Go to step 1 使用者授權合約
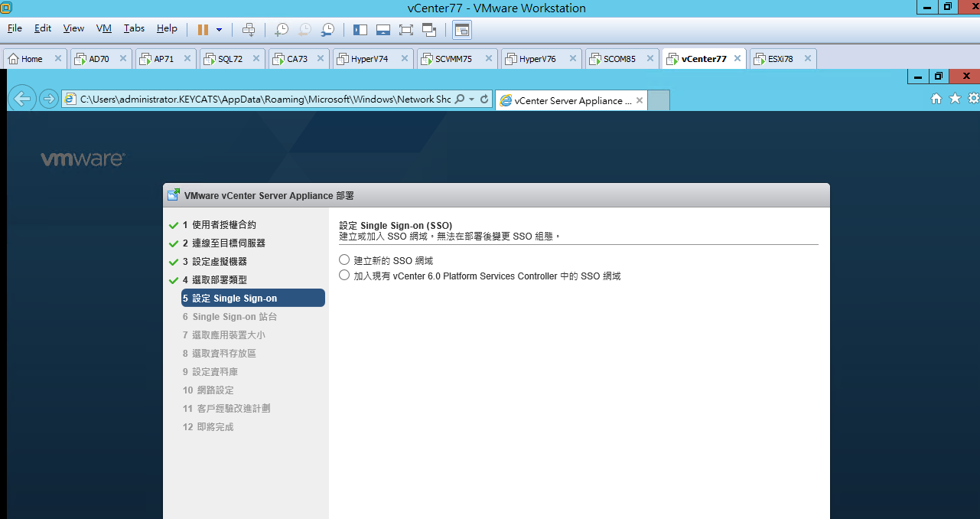This screenshot has width=980, height=519. tap(219, 225)
